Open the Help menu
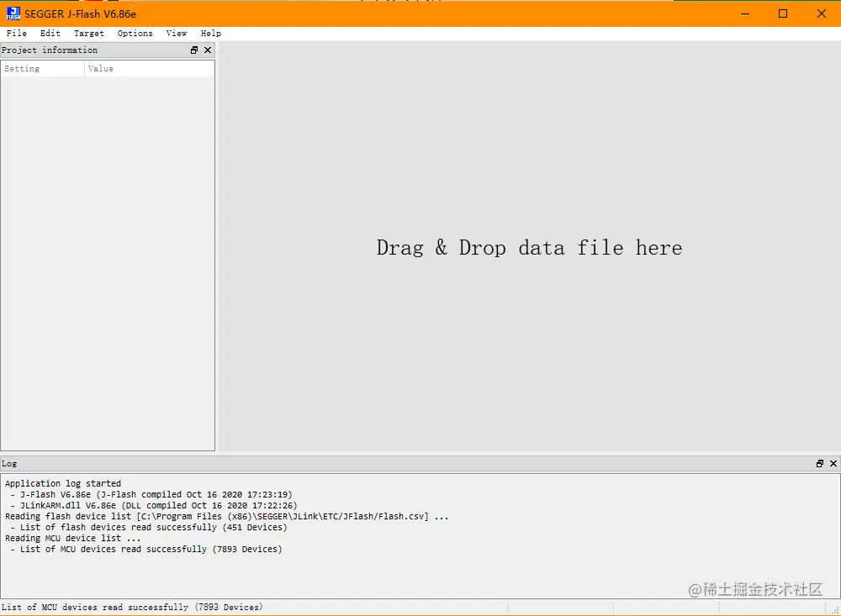 [x=211, y=34]
